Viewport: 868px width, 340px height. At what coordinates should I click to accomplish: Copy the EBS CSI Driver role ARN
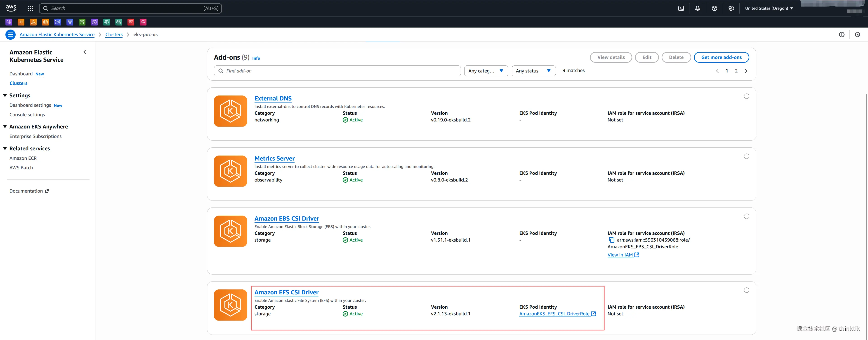(x=611, y=240)
